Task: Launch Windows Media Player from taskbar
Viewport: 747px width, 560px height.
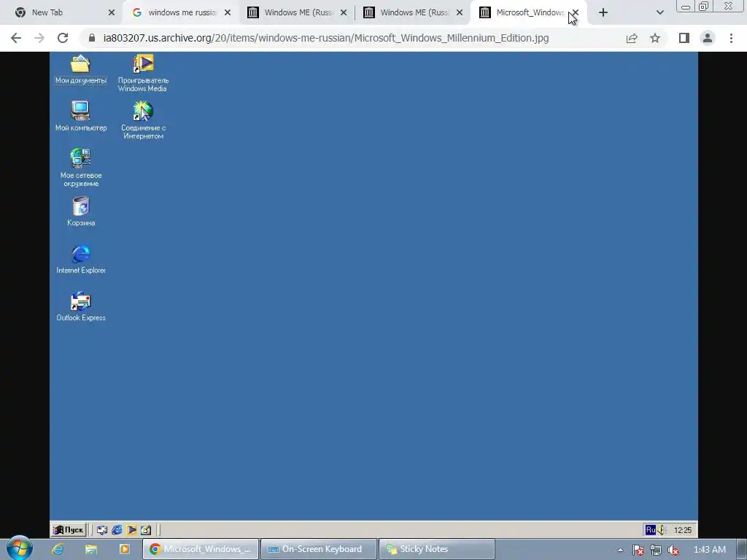Action: tap(124, 549)
